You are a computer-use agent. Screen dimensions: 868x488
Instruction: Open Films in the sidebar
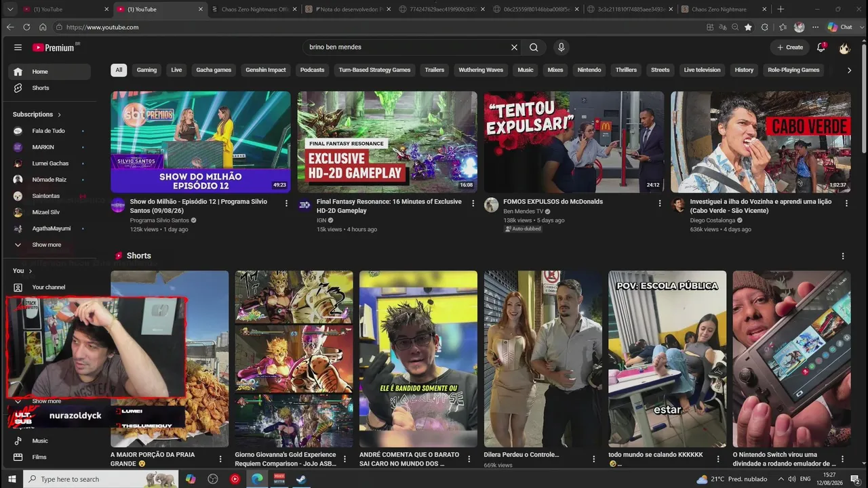pos(50,457)
